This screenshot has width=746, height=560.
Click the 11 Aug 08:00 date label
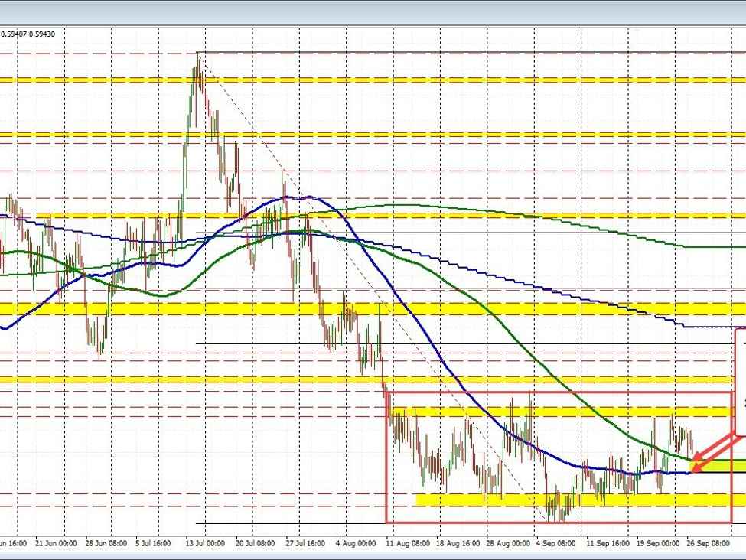(x=408, y=542)
